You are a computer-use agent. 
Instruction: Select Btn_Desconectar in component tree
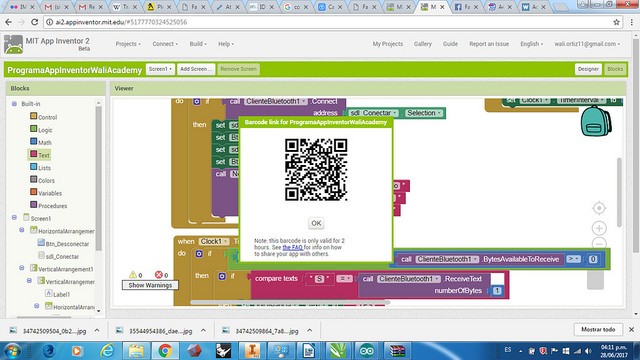point(63,244)
